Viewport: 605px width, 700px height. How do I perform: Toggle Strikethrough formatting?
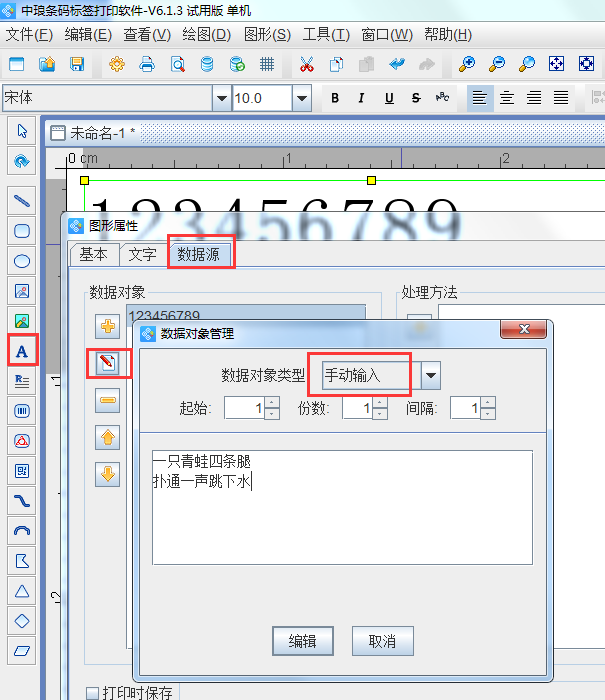pos(416,98)
